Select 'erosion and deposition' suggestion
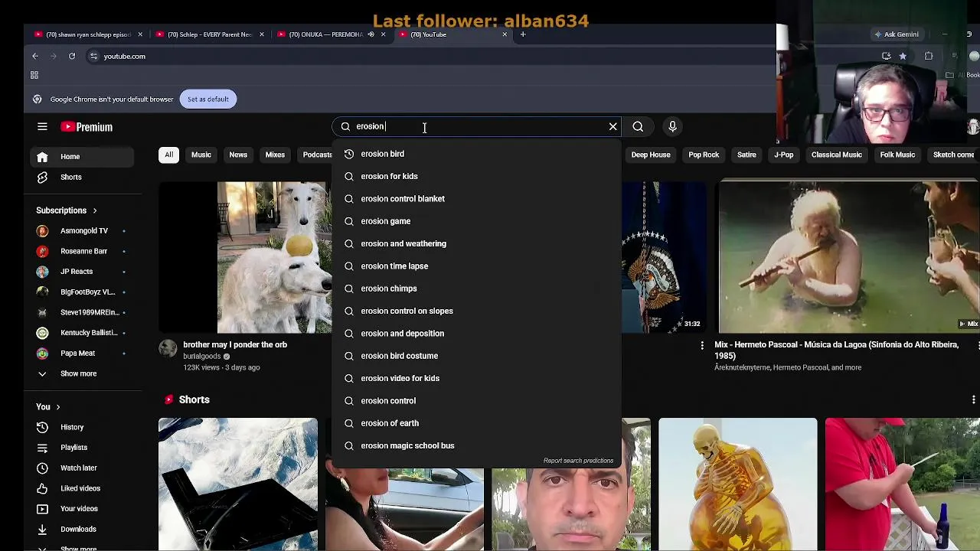The width and height of the screenshot is (980, 551). coord(476,334)
